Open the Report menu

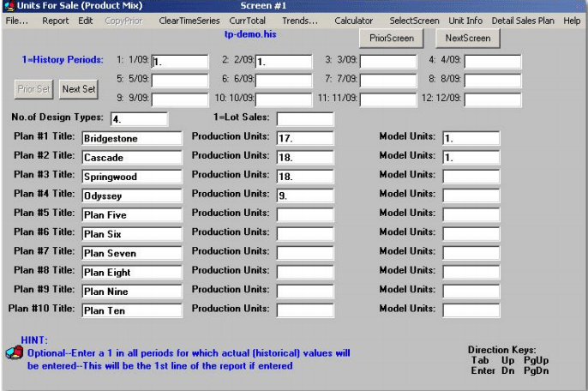point(56,21)
